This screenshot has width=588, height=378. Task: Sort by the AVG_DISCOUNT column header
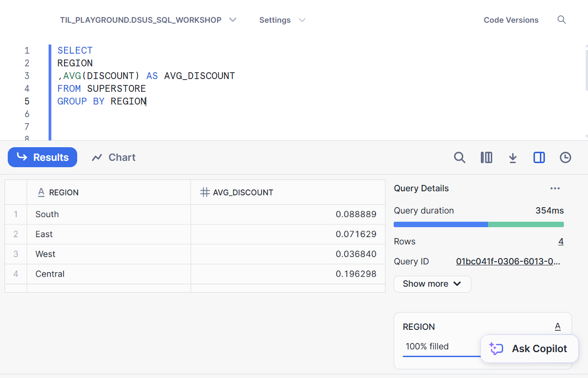click(x=243, y=193)
